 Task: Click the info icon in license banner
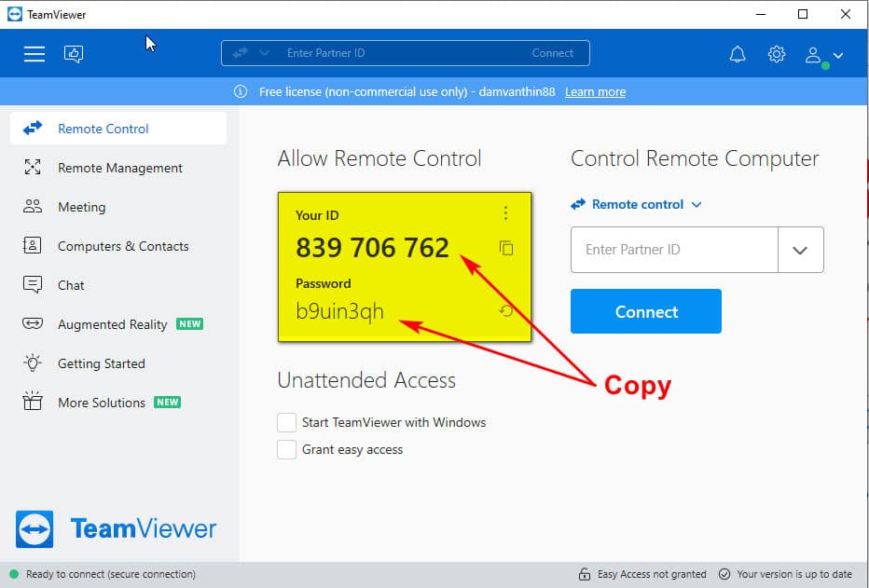(241, 91)
